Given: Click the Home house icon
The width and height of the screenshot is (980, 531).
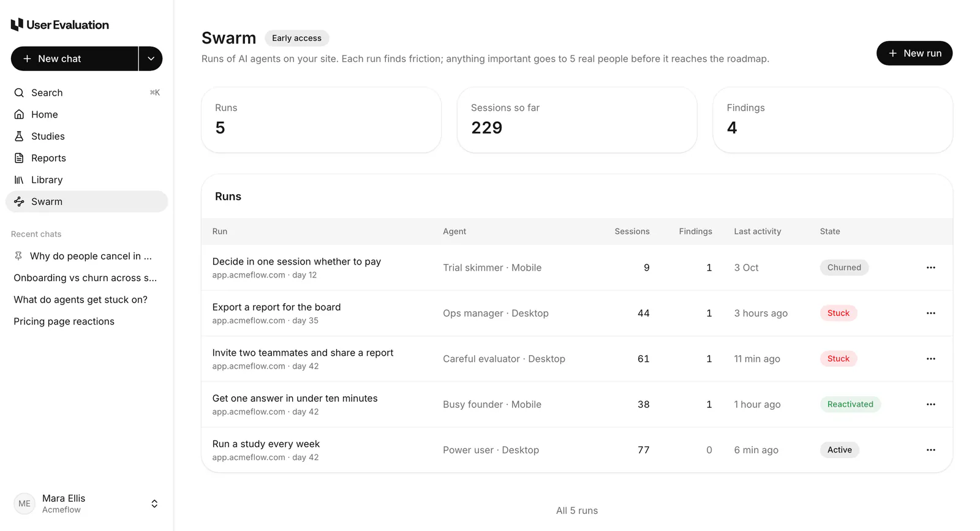Looking at the screenshot, I should (19, 115).
